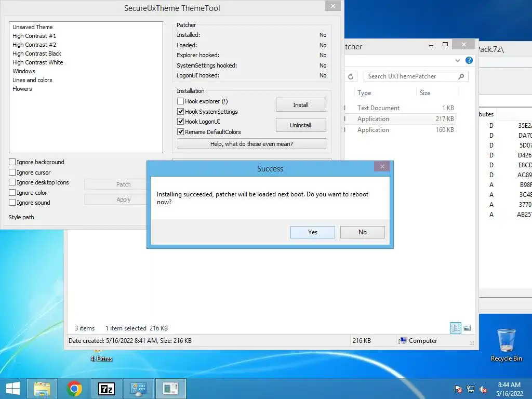Viewport: 532px width, 399px height.
Task: Enable Ignore sound checkbox
Action: coord(12,203)
